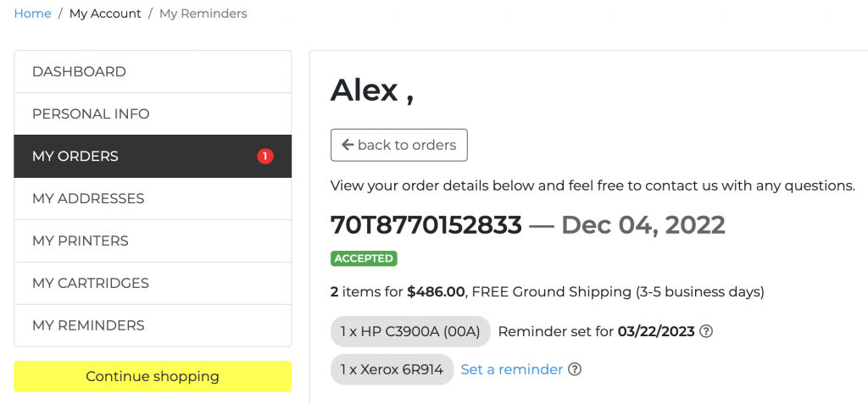Click the green ACCEPTED status badge
This screenshot has width=868, height=404.
(364, 258)
